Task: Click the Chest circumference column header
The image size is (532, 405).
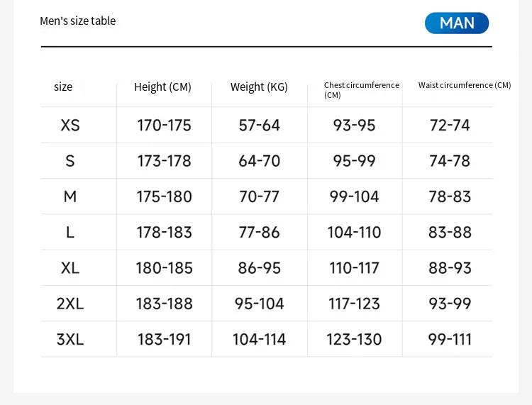Action: [x=361, y=90]
